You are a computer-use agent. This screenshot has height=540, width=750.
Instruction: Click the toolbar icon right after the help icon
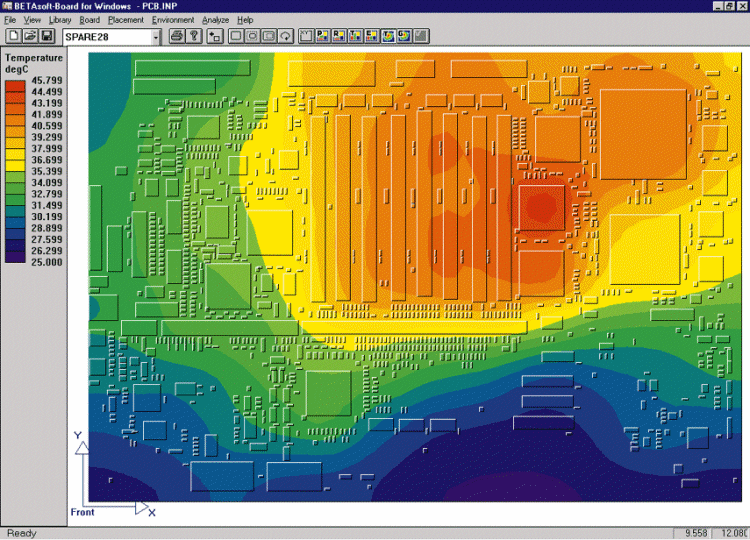pyautogui.click(x=214, y=37)
